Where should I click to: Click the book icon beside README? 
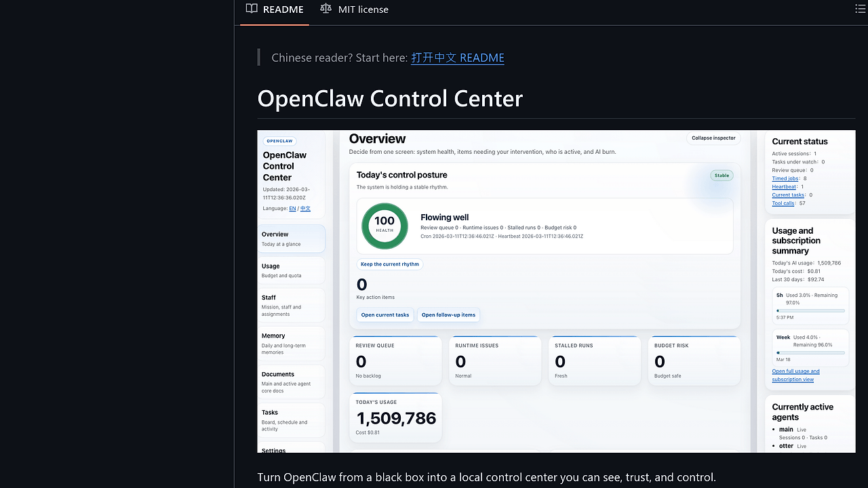252,9
